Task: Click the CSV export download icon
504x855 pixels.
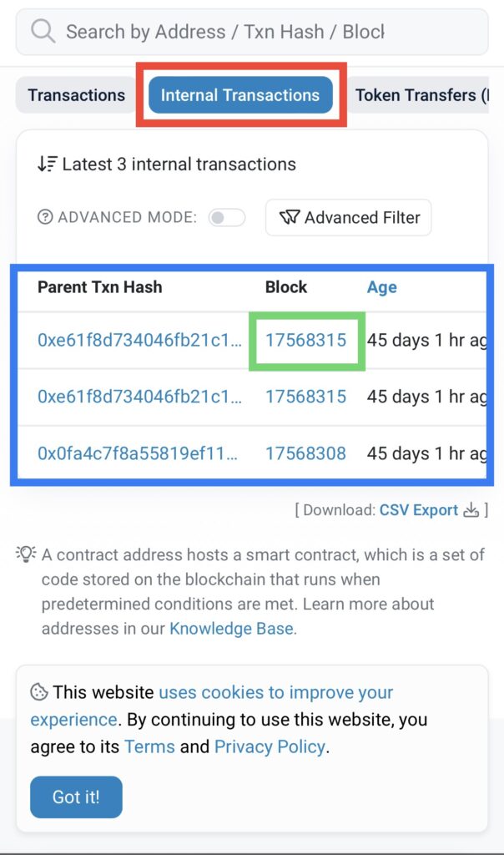Action: pos(471,510)
